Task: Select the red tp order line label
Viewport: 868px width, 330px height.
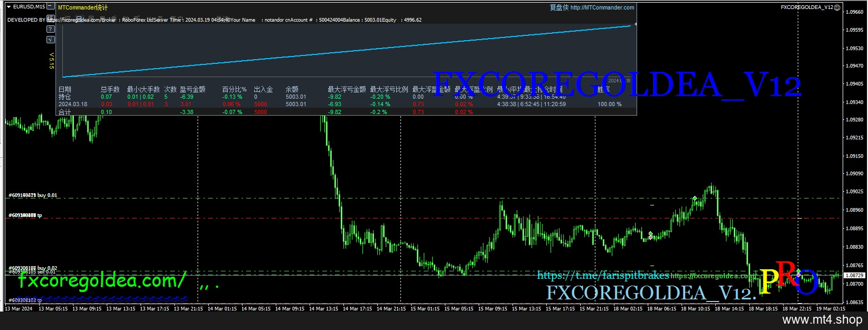Action: (25, 215)
